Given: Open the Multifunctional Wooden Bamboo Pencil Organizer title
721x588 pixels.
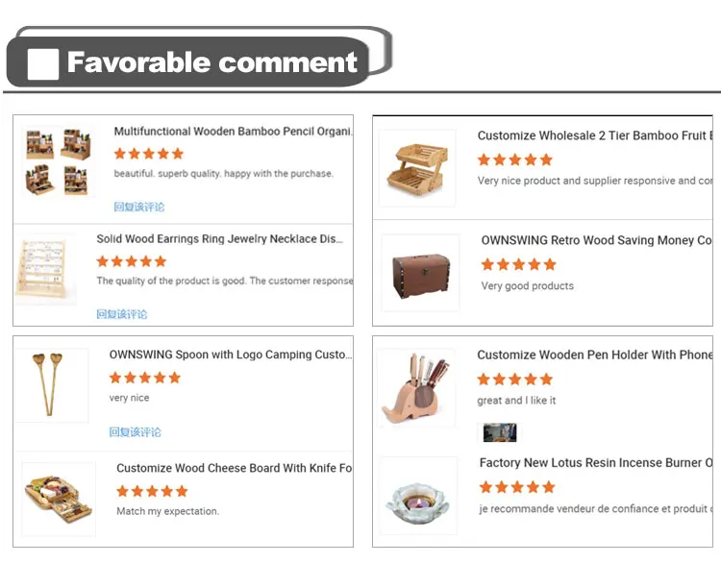Looking at the screenshot, I should point(234,132).
